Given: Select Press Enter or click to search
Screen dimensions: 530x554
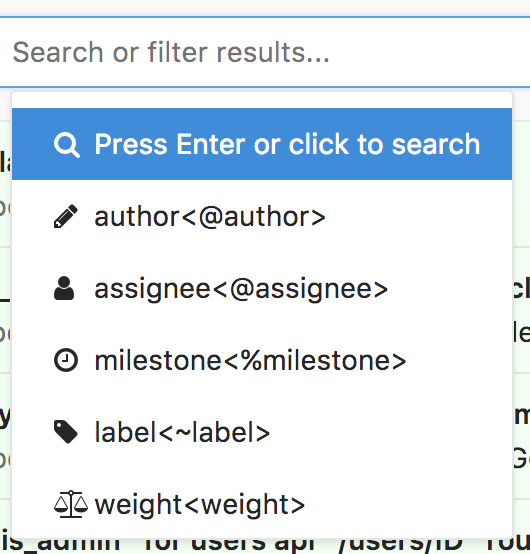Looking at the screenshot, I should coord(287,144).
